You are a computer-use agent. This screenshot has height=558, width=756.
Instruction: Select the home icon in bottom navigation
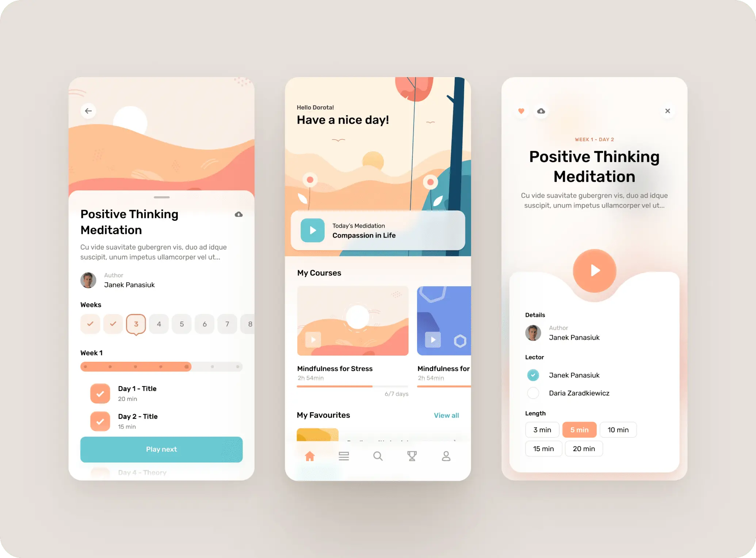click(x=309, y=455)
